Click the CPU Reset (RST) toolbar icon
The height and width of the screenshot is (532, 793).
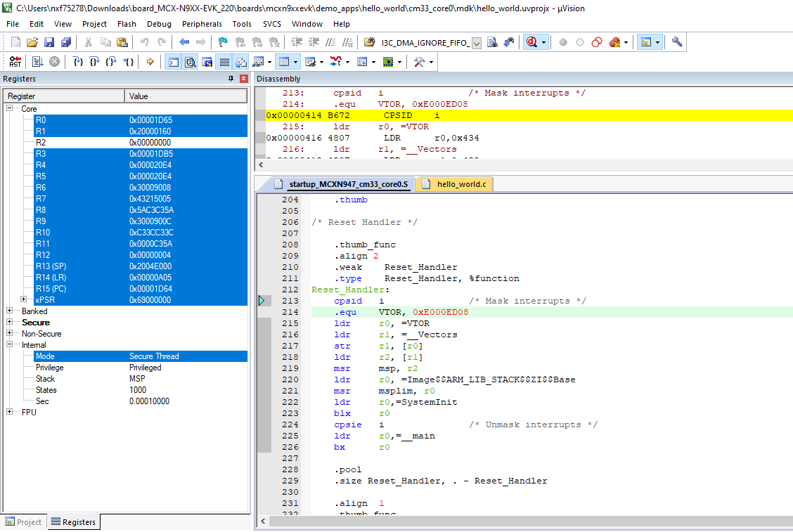(15, 62)
